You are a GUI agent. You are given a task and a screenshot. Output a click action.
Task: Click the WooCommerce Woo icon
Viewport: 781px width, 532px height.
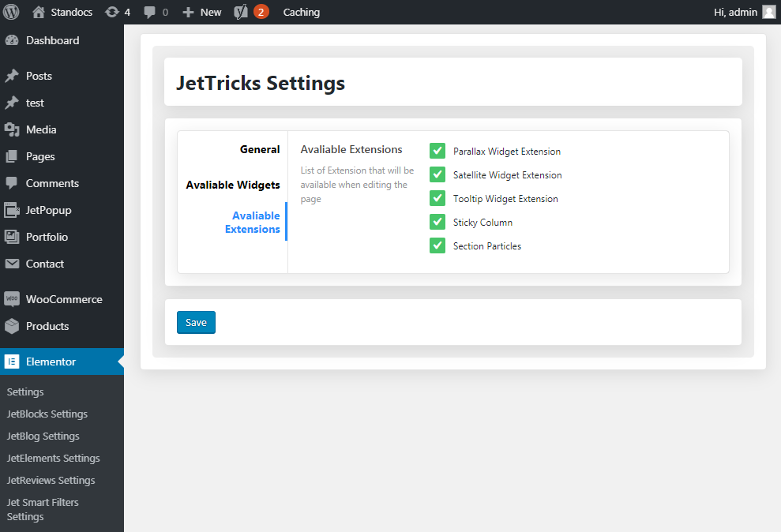coord(12,299)
